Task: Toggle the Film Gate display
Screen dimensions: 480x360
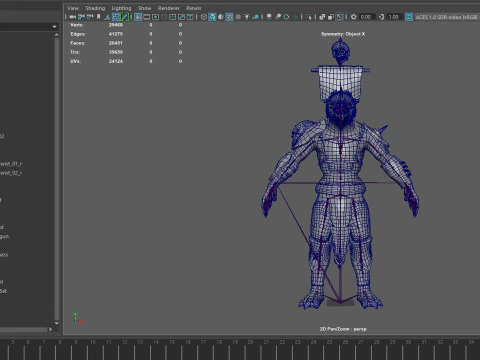Action: [146, 17]
